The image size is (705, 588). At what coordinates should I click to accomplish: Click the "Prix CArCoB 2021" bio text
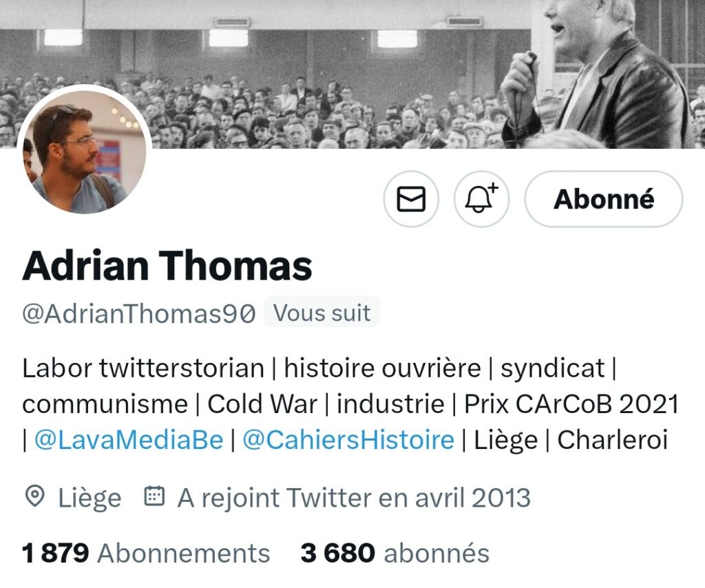click(x=571, y=403)
